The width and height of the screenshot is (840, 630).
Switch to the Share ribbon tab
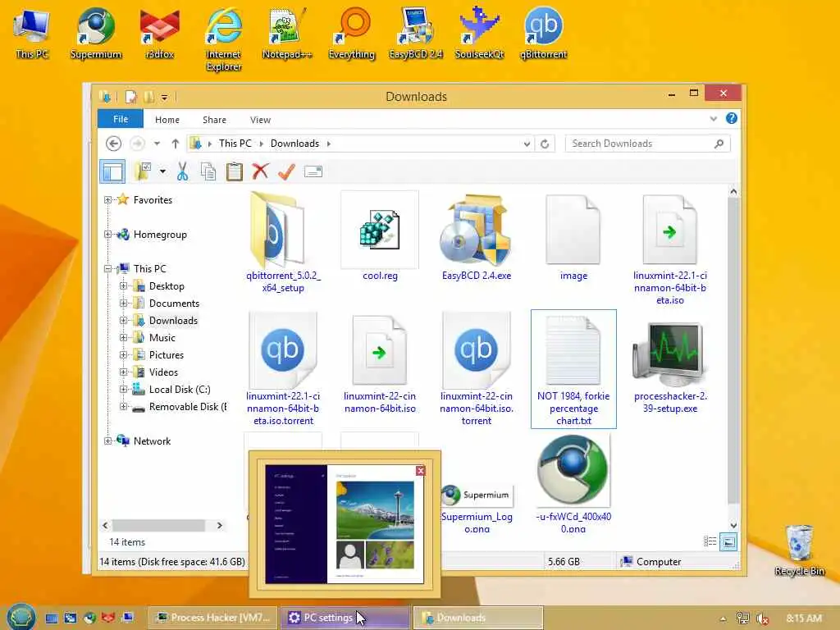(214, 120)
